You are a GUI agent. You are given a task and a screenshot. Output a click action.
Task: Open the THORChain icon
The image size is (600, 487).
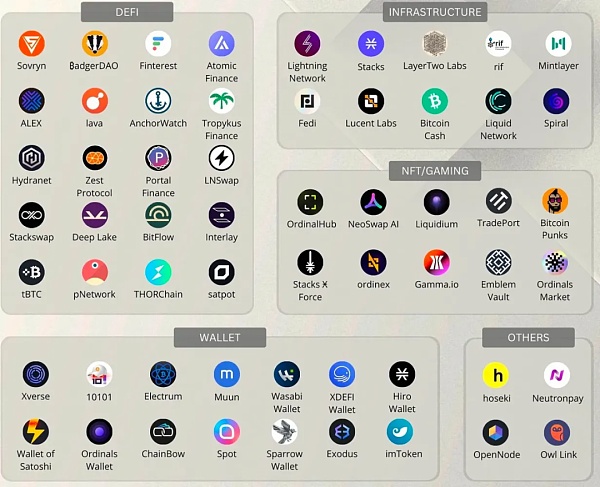[158, 272]
